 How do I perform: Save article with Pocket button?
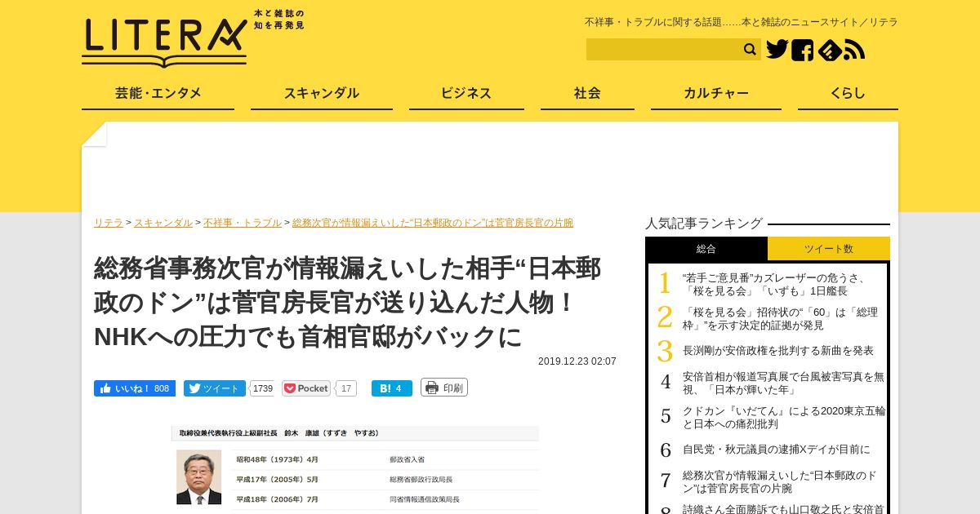pos(306,388)
